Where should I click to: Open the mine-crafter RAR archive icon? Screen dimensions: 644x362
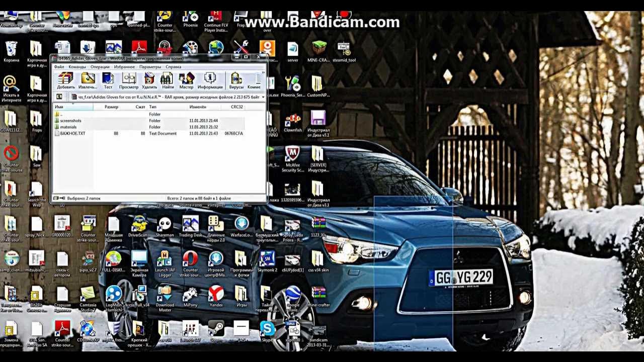point(318,296)
